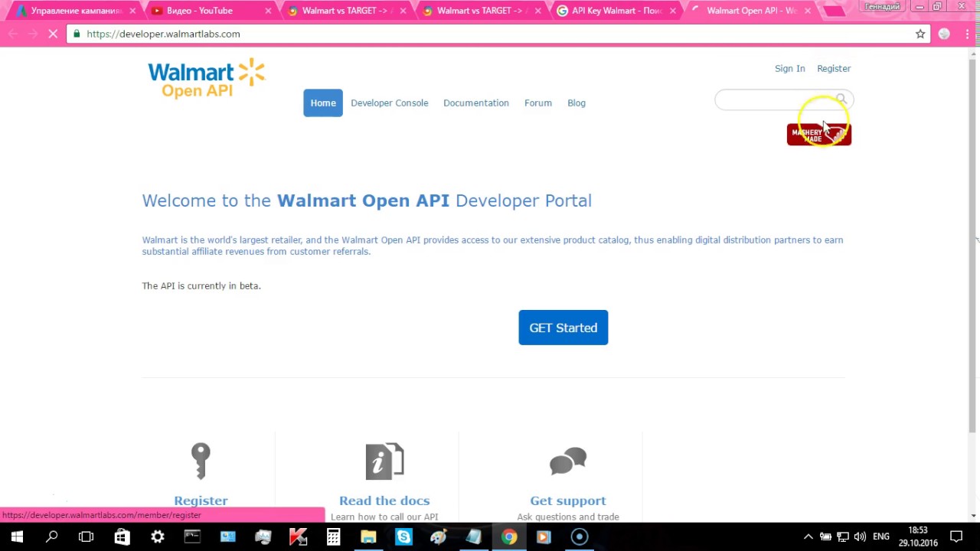Viewport: 980px width, 551px height.
Task: Open the Read the docs link
Action: (x=384, y=500)
